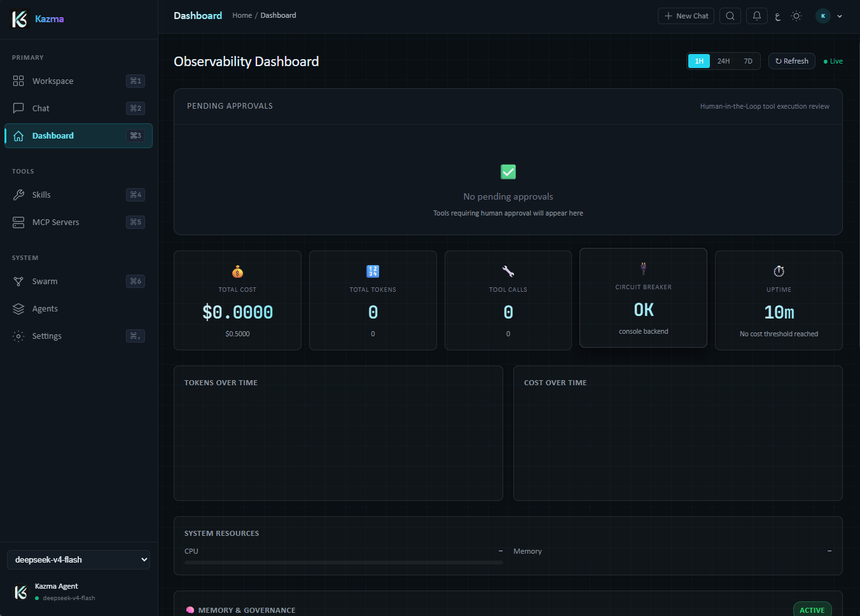This screenshot has width=860, height=616.
Task: Click the MCP Servers icon
Action: point(18,222)
